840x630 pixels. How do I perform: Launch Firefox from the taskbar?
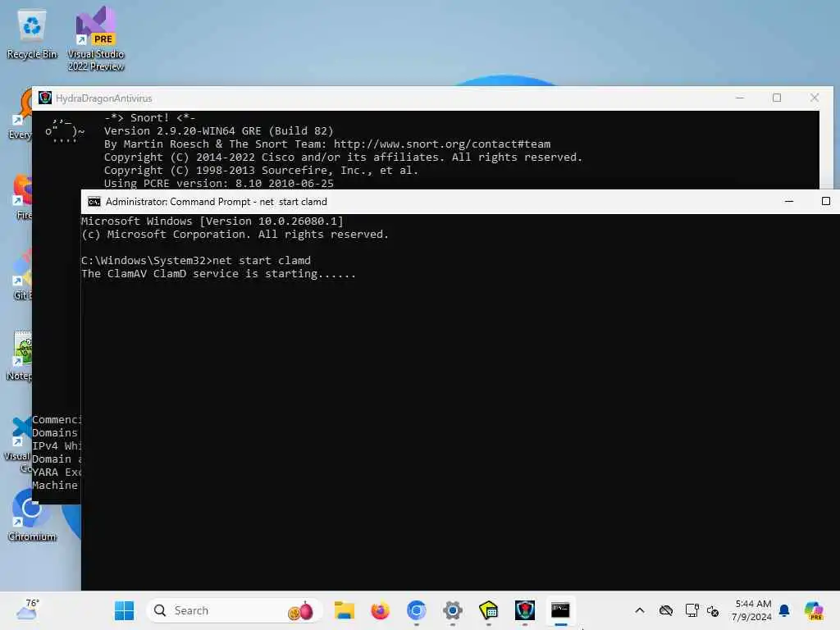(380, 610)
